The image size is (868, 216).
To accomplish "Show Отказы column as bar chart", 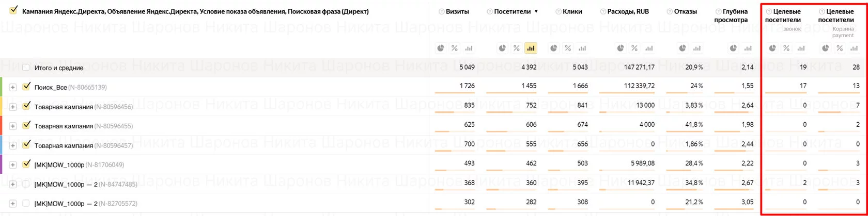I will [697, 48].
